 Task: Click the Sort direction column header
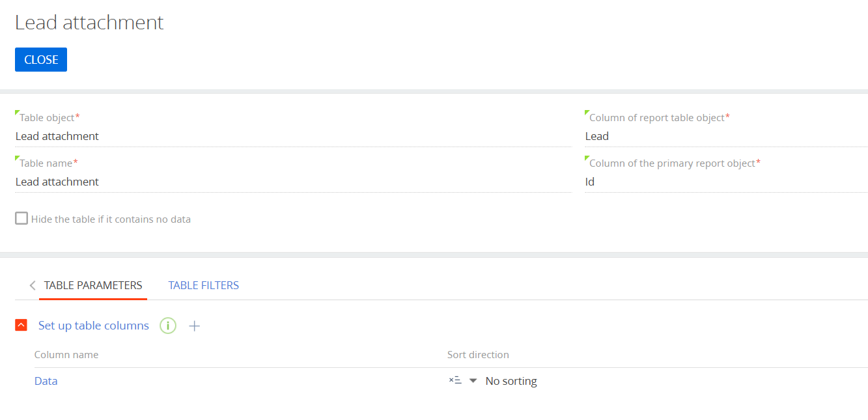coord(478,355)
